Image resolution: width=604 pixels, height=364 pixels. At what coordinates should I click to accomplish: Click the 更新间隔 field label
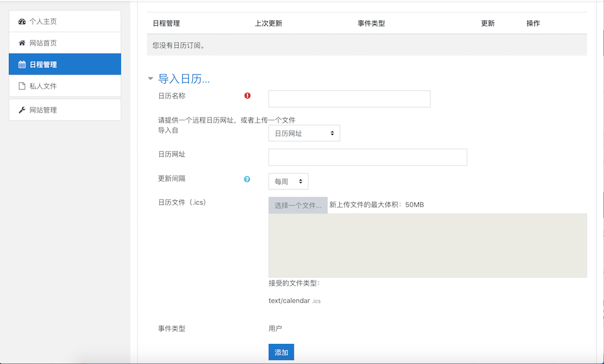click(x=172, y=178)
